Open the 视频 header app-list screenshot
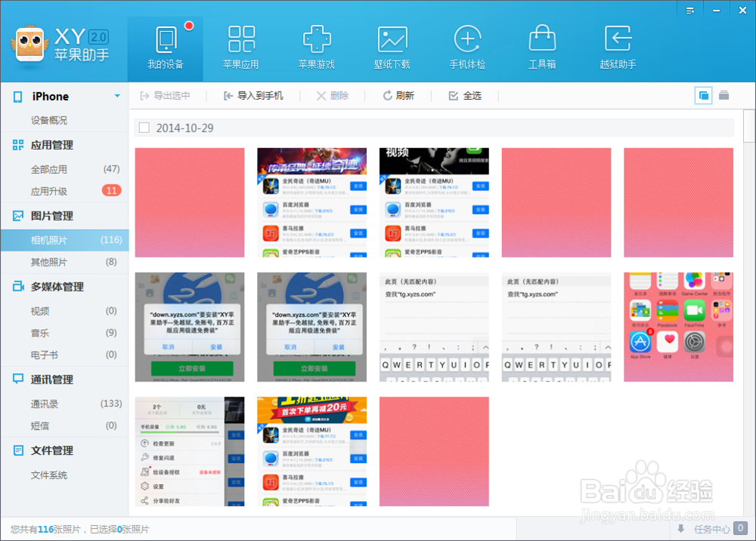Viewport: 756px width, 541px height. tap(434, 202)
